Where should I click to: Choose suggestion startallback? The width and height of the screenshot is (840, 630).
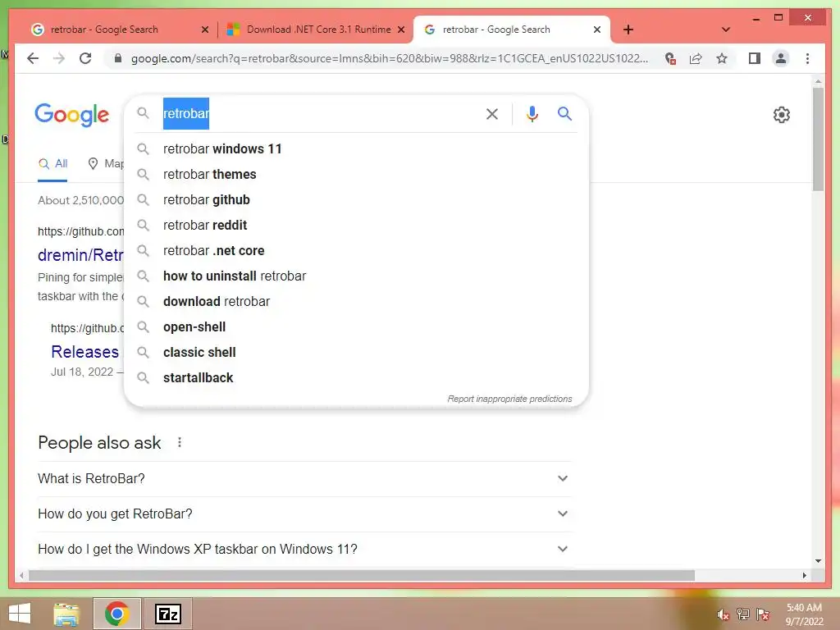[x=356, y=377]
